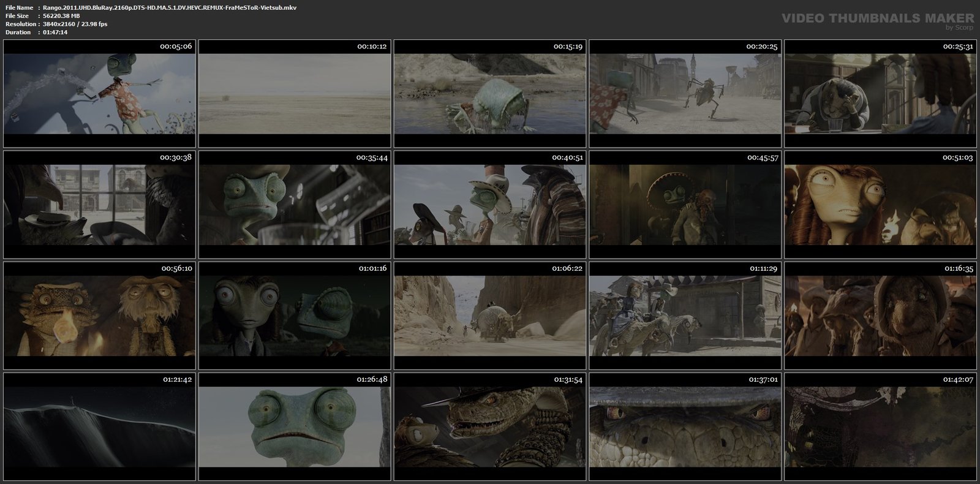Screen dimensions: 980x484
Task: Open the thumbnail stamped 01:37:01
Action: pyautogui.click(x=685, y=426)
